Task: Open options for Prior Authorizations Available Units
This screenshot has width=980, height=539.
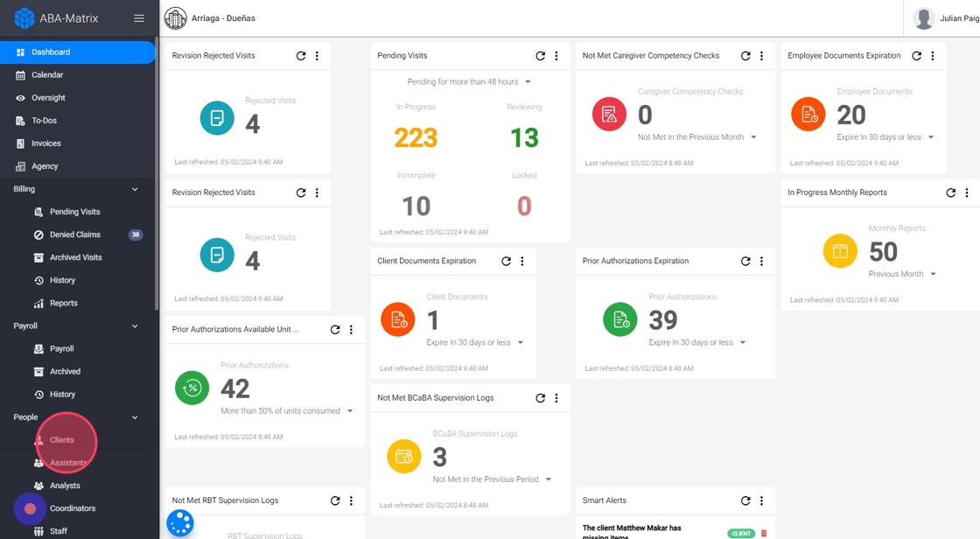Action: pyautogui.click(x=351, y=330)
